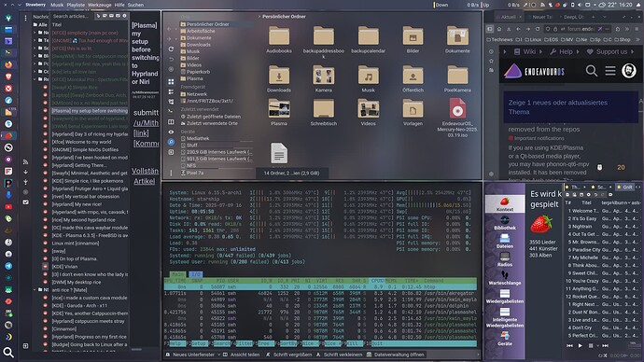Screen dimensions: 644x362
Task: Open Downloads folder in Dolphin file view
Action: 279,77
